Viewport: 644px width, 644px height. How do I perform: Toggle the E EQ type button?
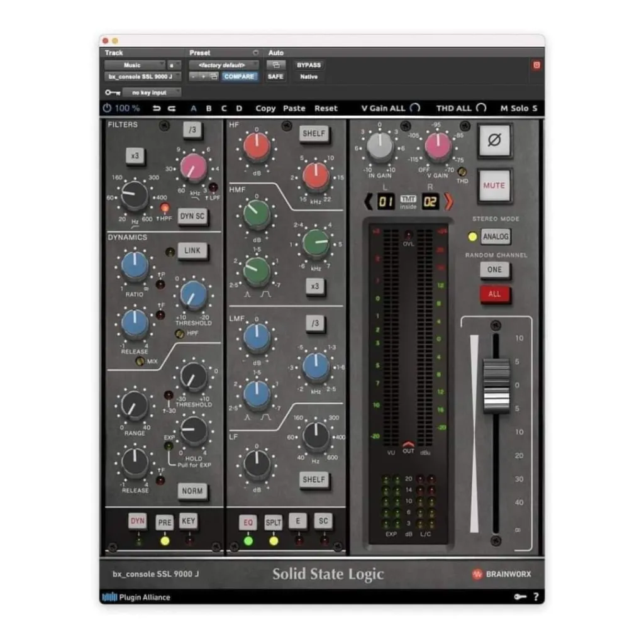(298, 521)
